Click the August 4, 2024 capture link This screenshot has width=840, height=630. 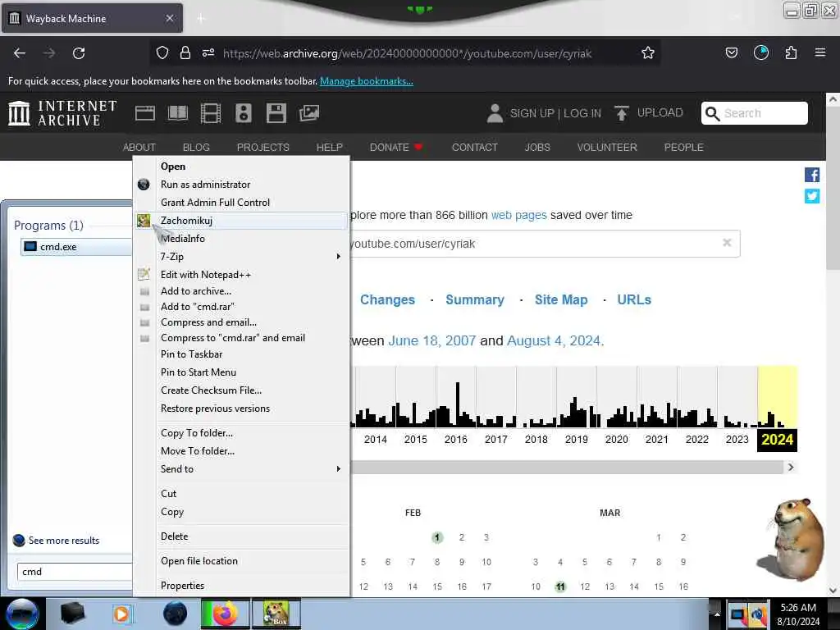click(x=554, y=340)
